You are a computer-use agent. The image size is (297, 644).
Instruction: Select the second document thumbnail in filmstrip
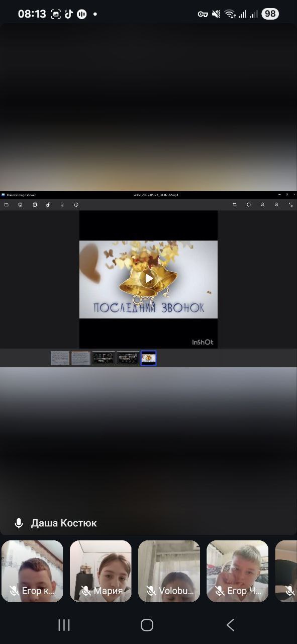[81, 358]
